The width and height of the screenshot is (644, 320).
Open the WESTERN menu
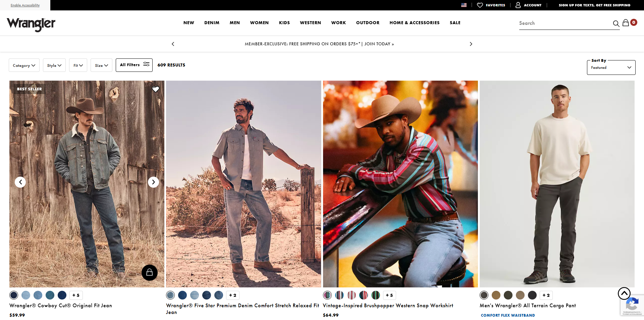point(311,23)
